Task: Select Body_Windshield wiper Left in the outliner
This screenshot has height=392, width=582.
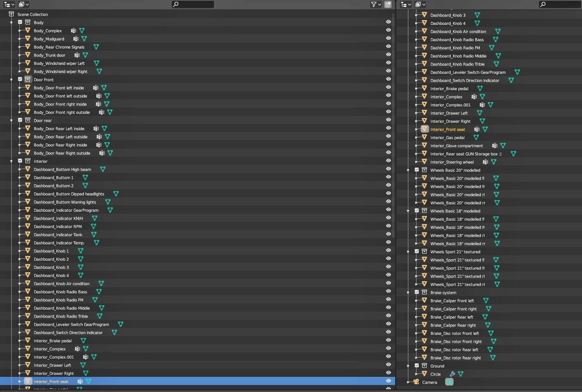Action: [x=59, y=63]
